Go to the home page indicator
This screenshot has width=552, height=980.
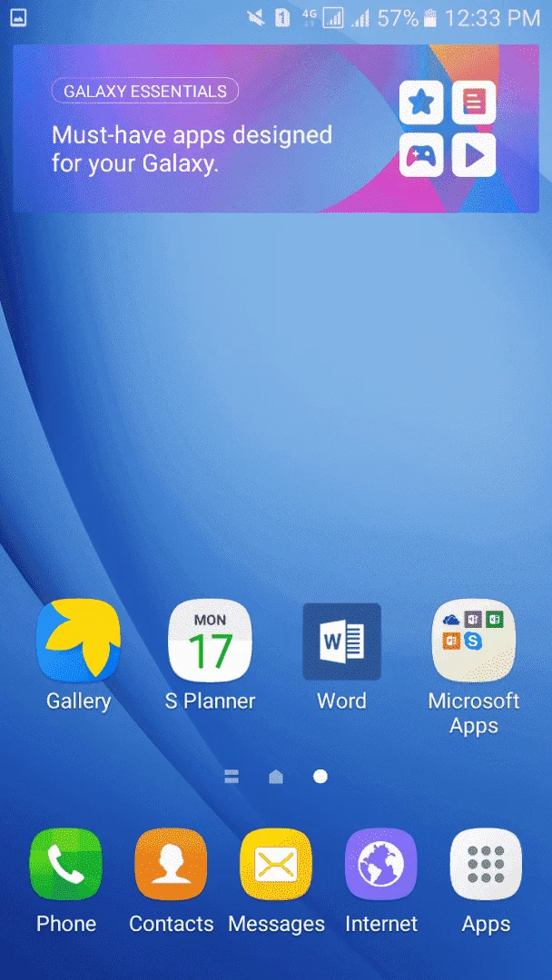(276, 776)
